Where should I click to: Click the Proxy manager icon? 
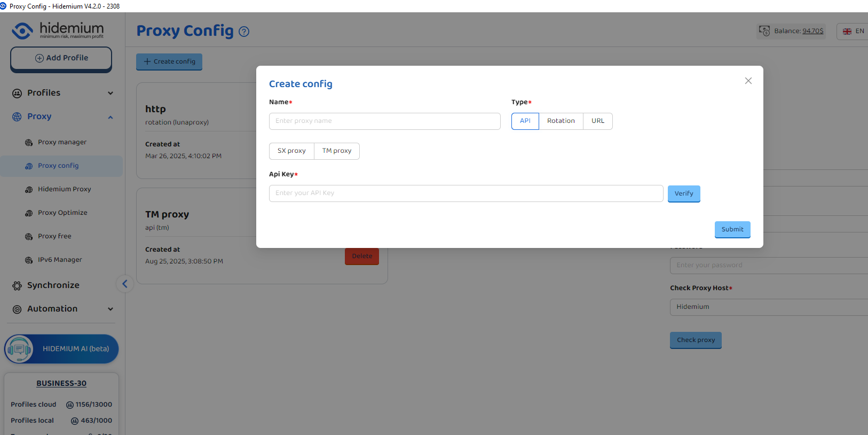coord(29,143)
